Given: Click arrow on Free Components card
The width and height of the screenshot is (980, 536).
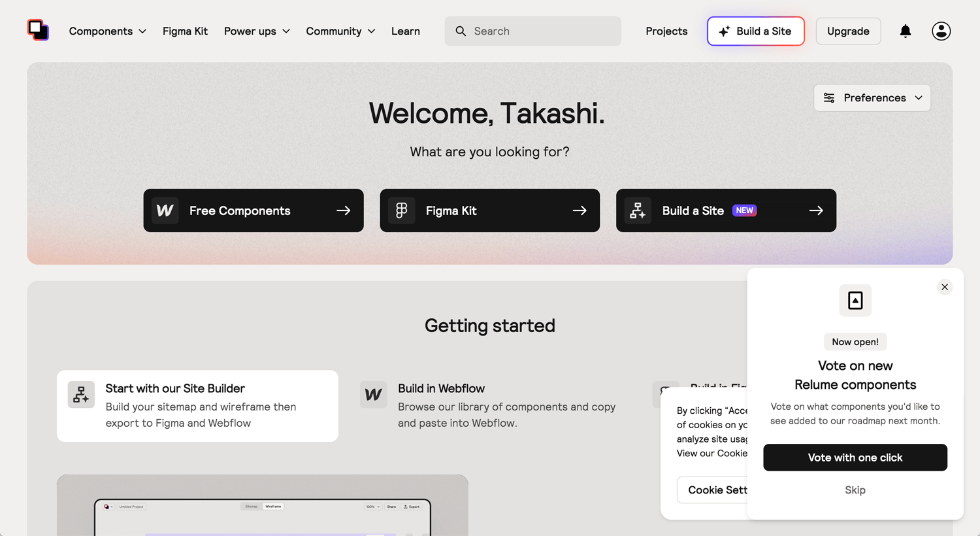Looking at the screenshot, I should [x=344, y=210].
